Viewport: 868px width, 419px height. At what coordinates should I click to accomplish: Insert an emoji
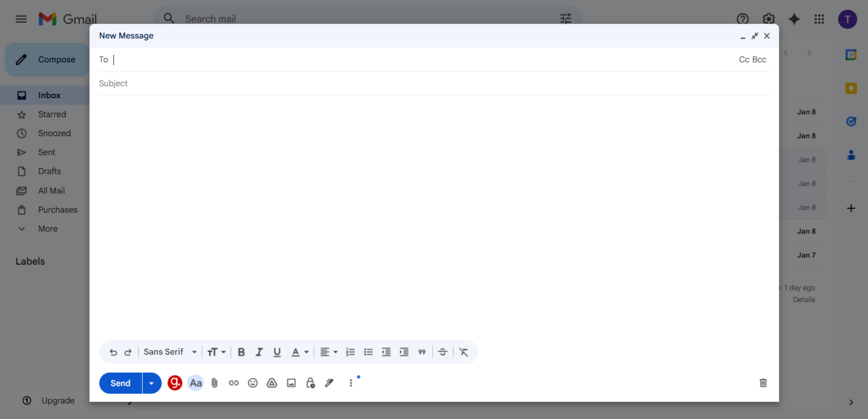pos(252,383)
